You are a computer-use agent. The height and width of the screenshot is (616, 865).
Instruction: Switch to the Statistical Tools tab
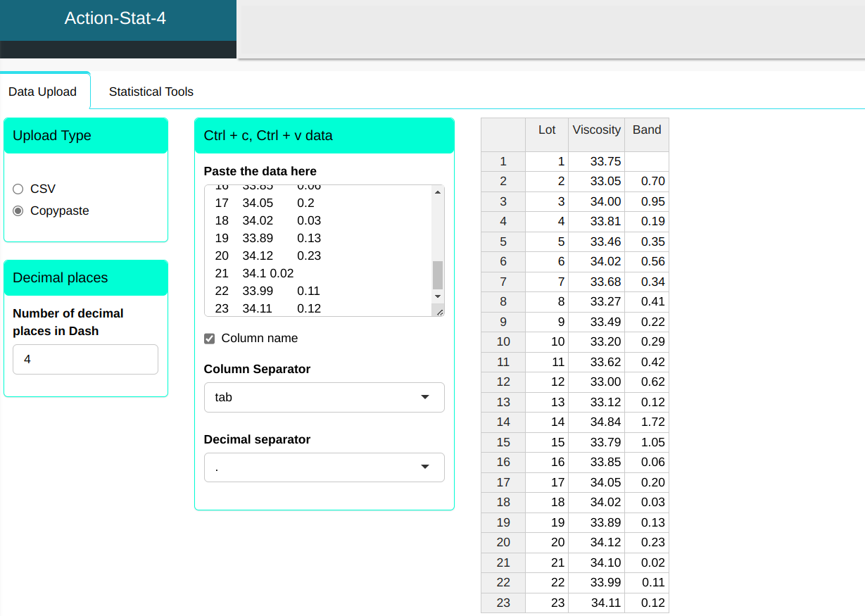[x=151, y=92]
